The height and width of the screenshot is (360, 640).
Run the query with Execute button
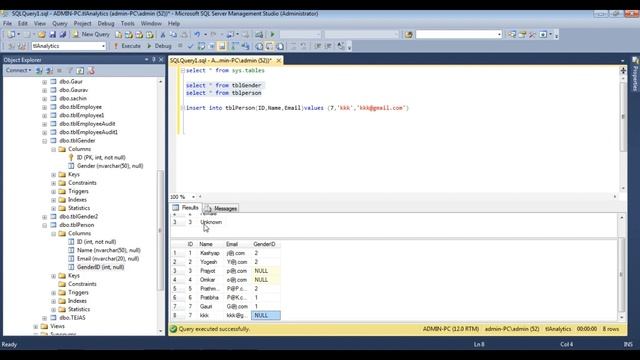tap(127, 46)
